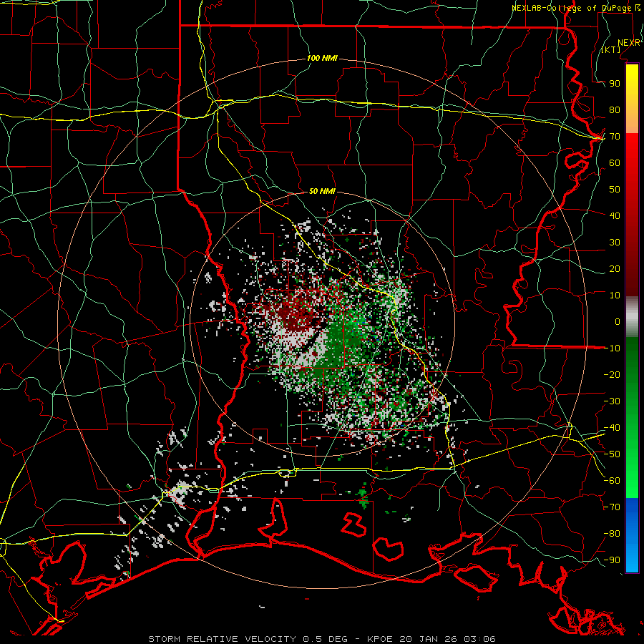Click the 'STORM RELATIVE VELOCITY 0.5 DEG' caption

tap(248, 639)
